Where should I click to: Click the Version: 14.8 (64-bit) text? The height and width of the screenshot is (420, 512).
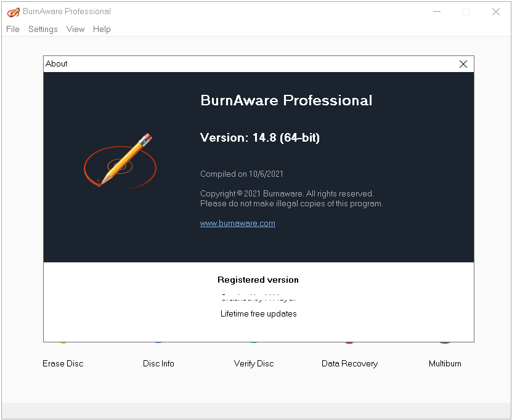tap(259, 137)
